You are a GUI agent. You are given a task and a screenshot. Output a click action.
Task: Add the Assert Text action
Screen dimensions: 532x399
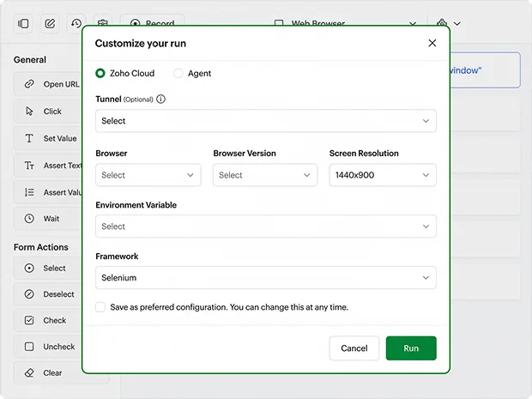coord(47,166)
